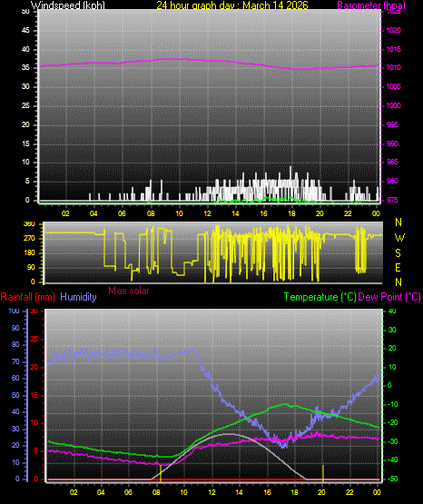
Task: Click the W compass label
Action: [x=399, y=238]
